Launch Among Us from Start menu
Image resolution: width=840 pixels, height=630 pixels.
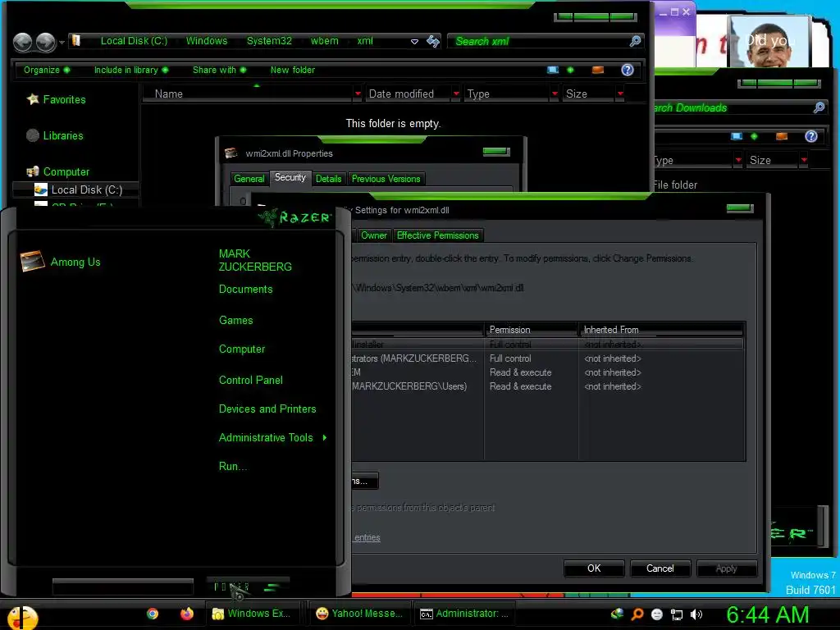61,262
